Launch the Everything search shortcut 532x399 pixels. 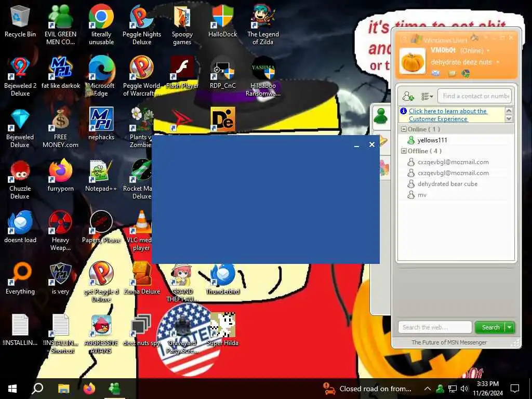pyautogui.click(x=20, y=279)
